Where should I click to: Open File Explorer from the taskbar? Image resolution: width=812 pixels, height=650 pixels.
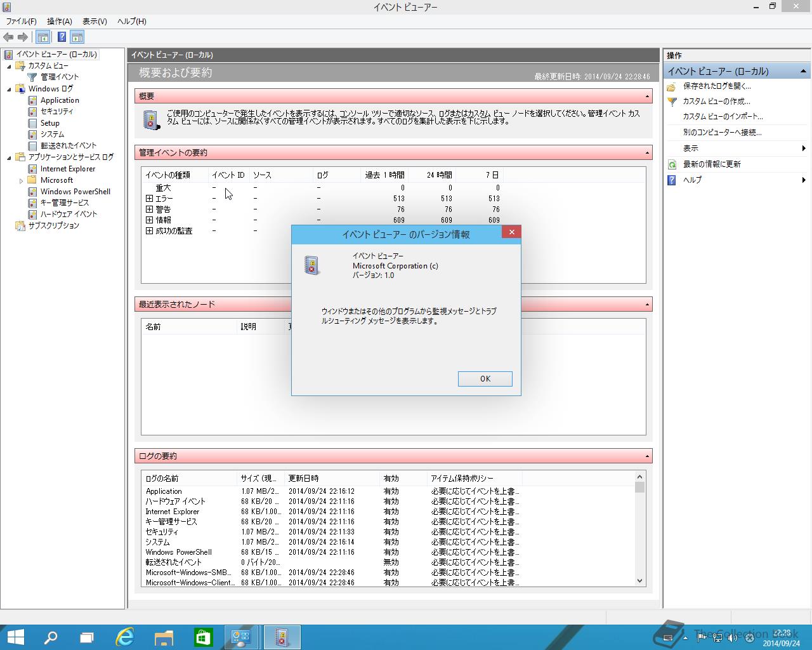tap(164, 637)
